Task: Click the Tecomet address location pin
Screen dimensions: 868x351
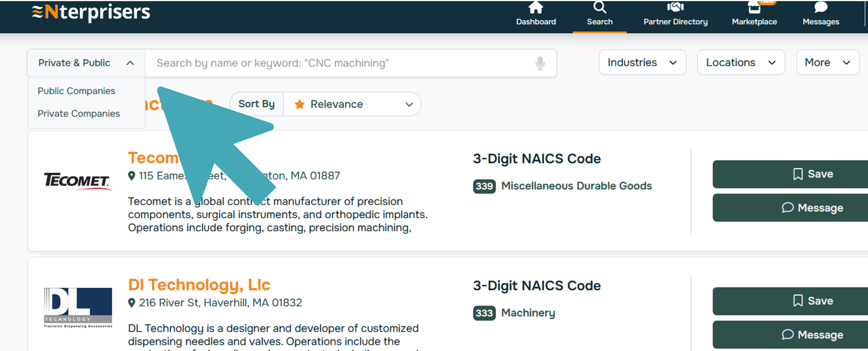Action: pos(132,176)
